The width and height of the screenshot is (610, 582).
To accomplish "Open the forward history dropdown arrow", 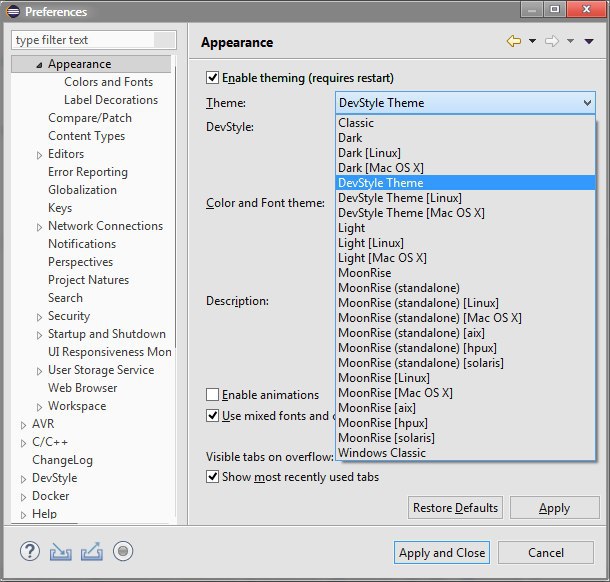I will [570, 41].
